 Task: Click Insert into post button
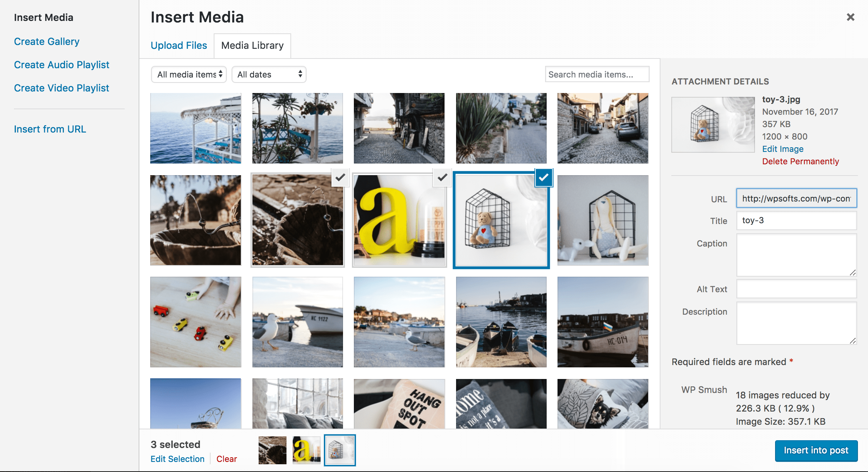[816, 450]
